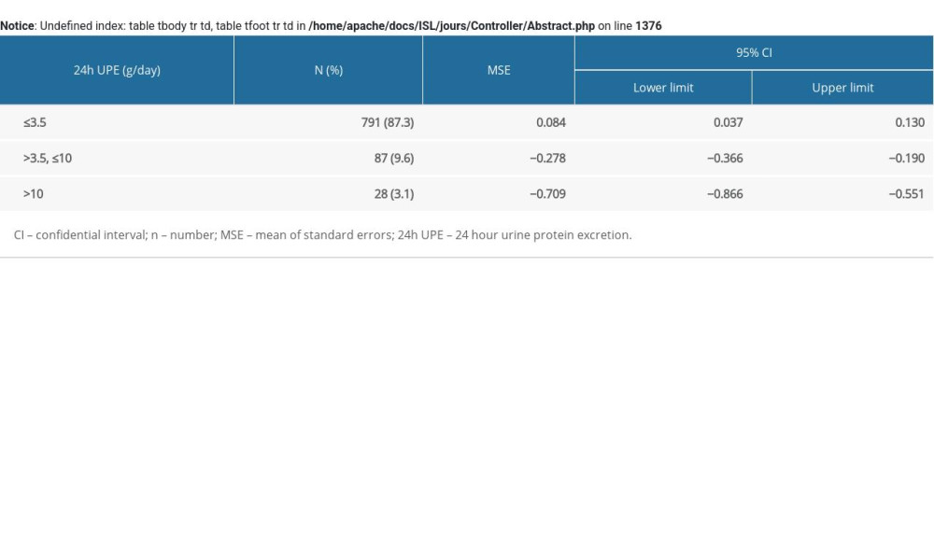Click the "24h UPE (g/day)" column header

click(x=117, y=70)
